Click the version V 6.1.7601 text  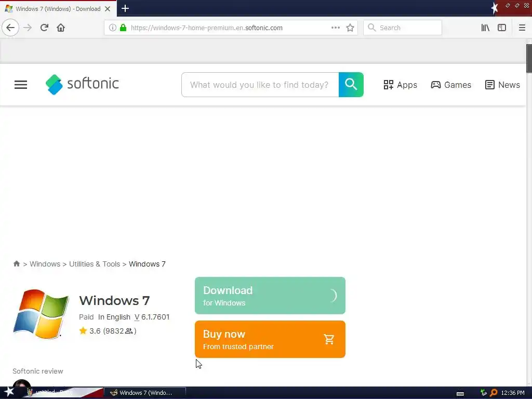coord(152,317)
